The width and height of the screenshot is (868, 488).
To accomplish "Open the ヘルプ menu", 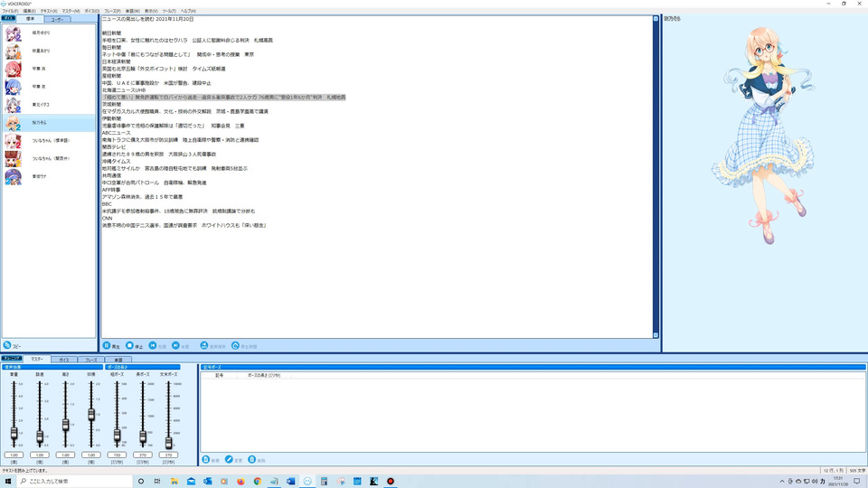I will 188,11.
